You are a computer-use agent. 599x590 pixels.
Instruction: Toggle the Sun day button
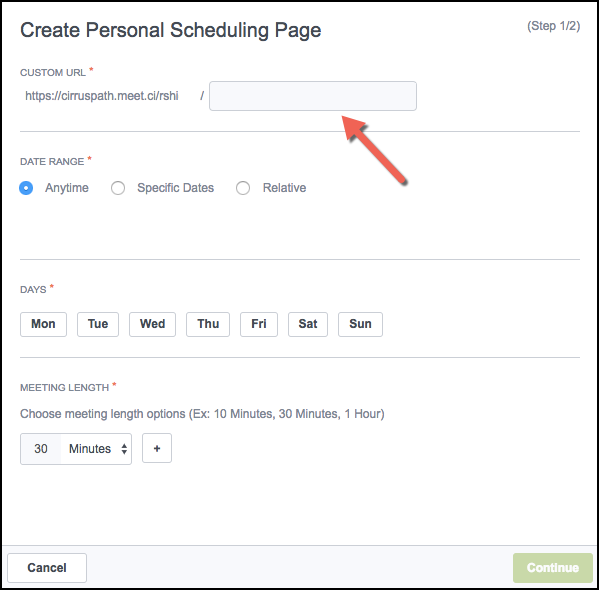(x=360, y=324)
